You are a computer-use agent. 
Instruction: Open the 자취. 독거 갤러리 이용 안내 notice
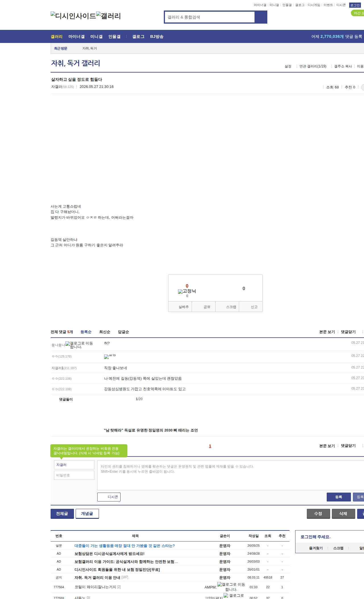click(x=97, y=578)
